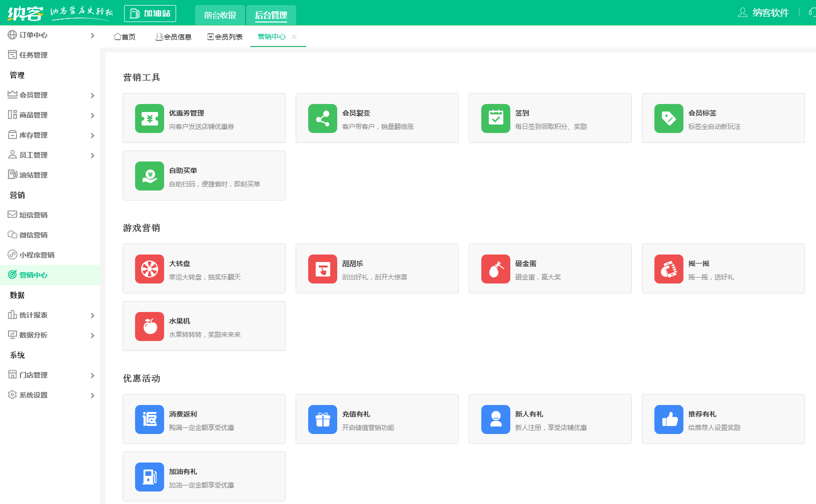
Task: Expand the 统计报表 sidebar section
Action: click(50, 315)
